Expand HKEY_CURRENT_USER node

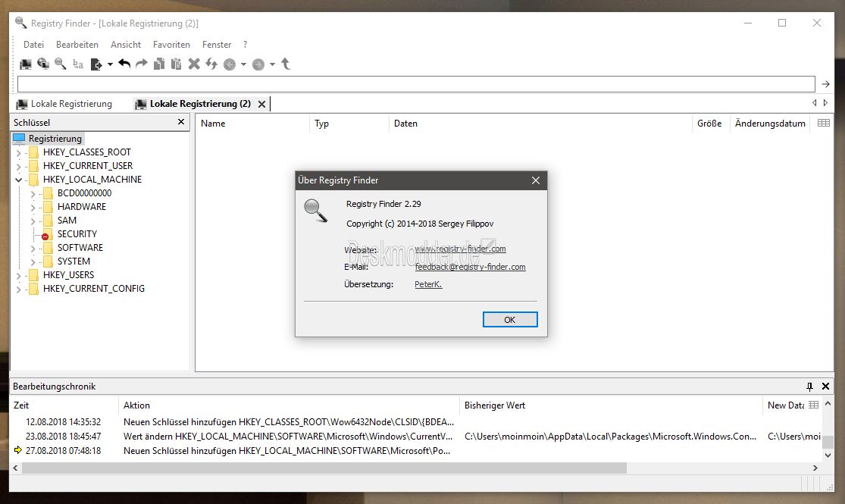18,167
